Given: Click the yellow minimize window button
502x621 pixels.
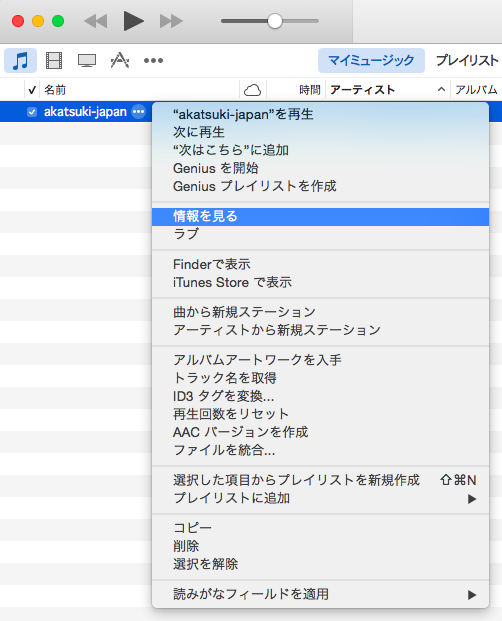Looking at the screenshot, I should (38, 21).
